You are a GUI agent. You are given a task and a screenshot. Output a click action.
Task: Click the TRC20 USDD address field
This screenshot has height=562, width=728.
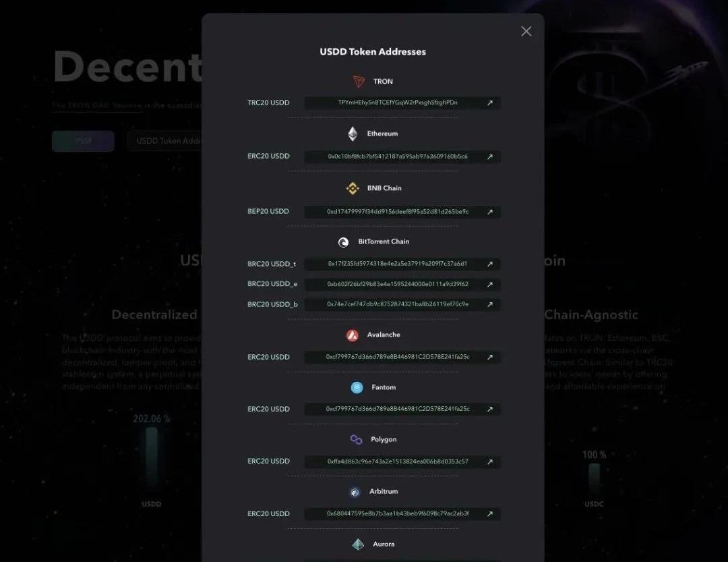pos(398,103)
